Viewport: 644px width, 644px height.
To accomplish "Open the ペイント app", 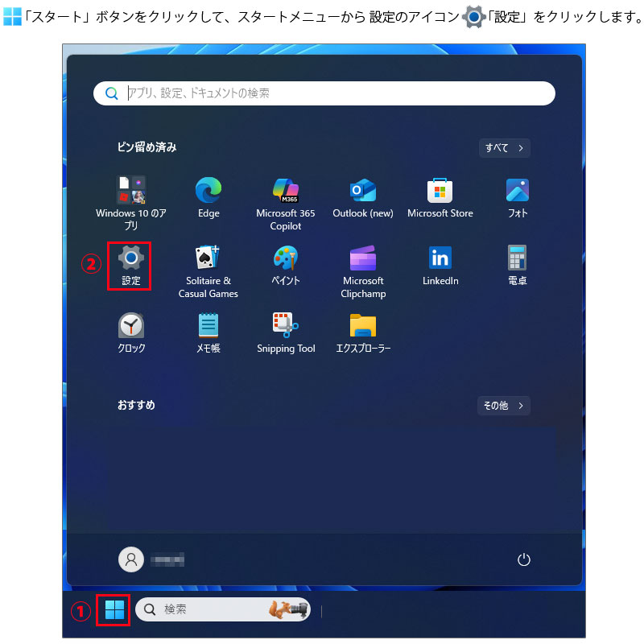I will (x=286, y=266).
